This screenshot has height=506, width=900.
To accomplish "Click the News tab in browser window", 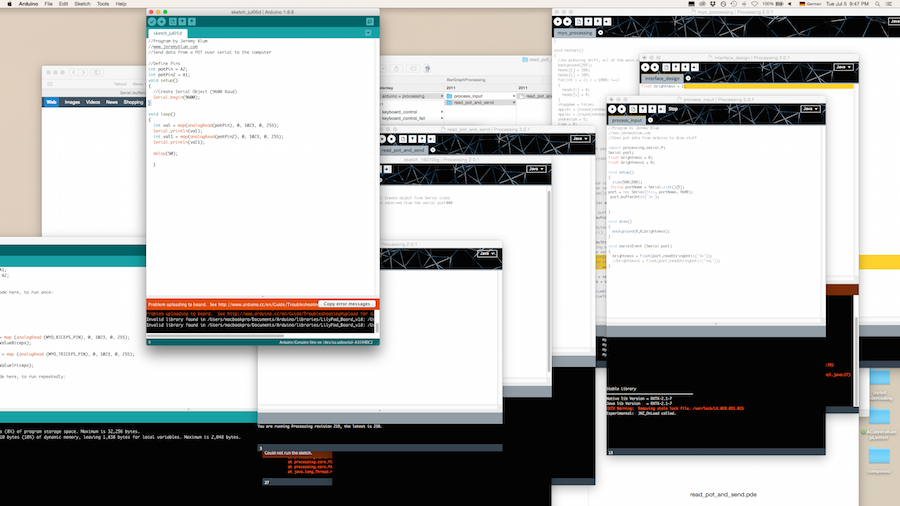I will pyautogui.click(x=112, y=102).
